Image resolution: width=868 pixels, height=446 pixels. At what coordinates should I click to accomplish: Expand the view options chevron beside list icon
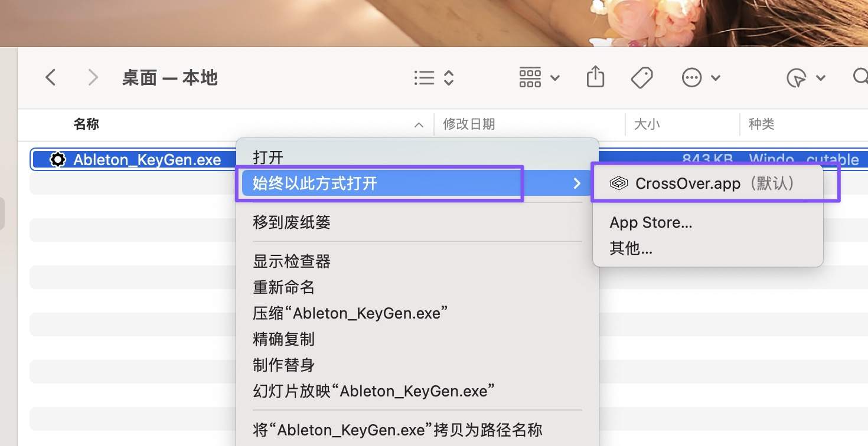click(449, 77)
